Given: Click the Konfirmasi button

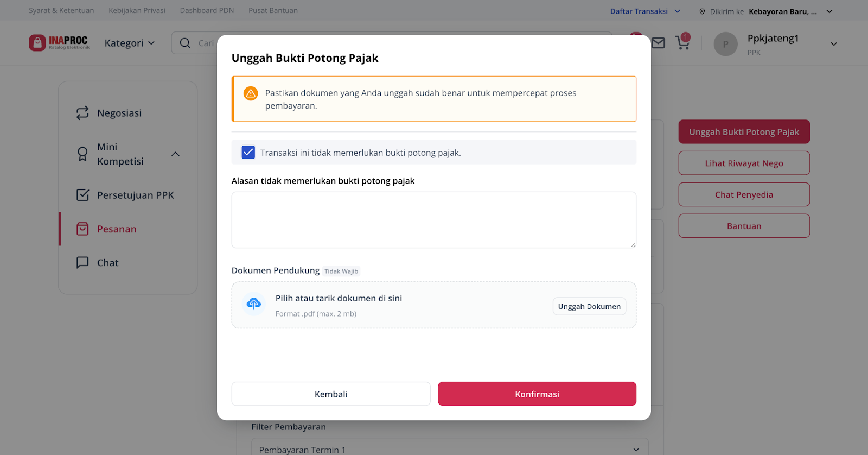Looking at the screenshot, I should click(x=537, y=394).
